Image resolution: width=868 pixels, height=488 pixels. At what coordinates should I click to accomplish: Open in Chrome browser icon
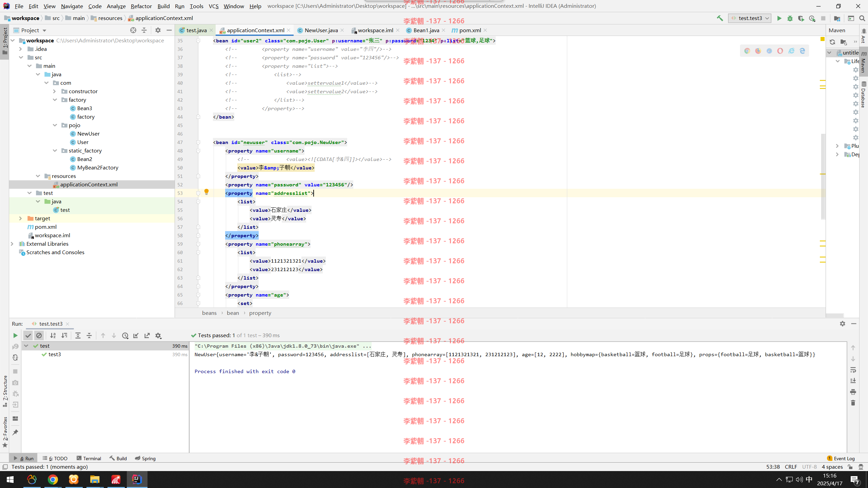[x=747, y=51]
